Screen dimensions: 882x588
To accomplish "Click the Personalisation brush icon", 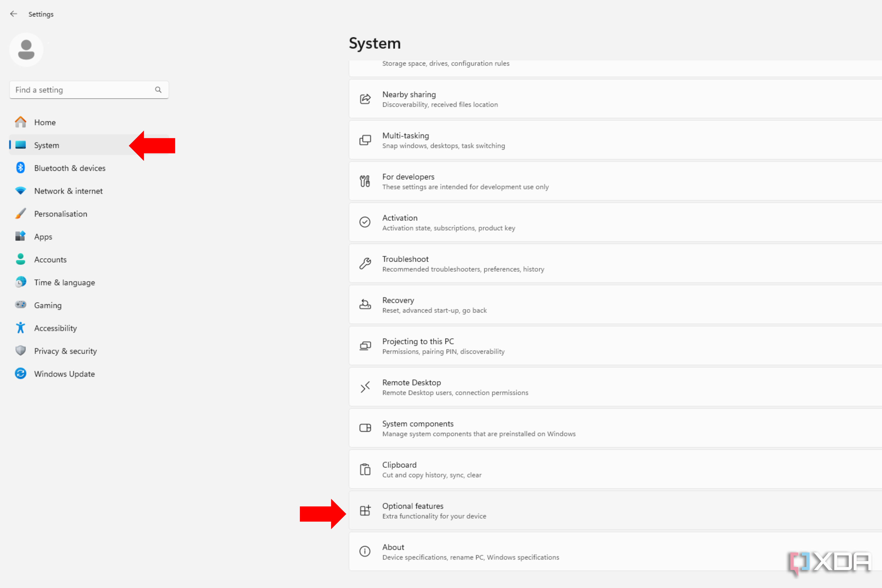I will (20, 213).
